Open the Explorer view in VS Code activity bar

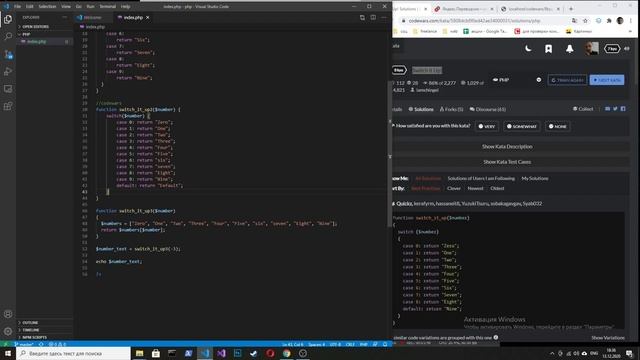(x=8, y=19)
